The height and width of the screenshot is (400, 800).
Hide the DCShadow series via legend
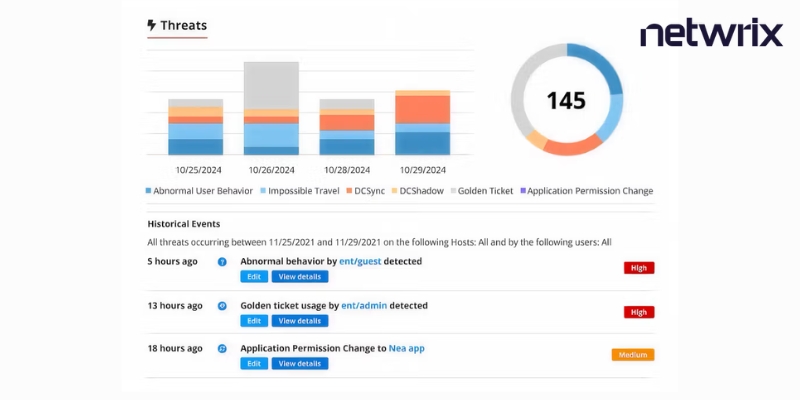pos(417,191)
